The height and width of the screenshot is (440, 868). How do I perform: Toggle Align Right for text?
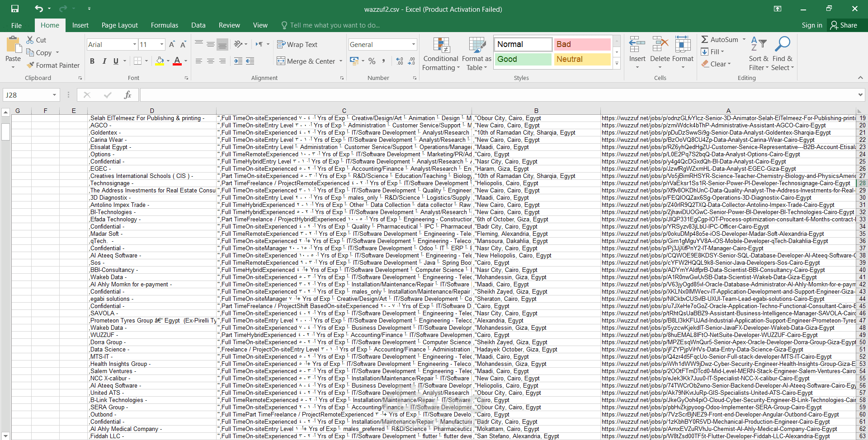222,61
